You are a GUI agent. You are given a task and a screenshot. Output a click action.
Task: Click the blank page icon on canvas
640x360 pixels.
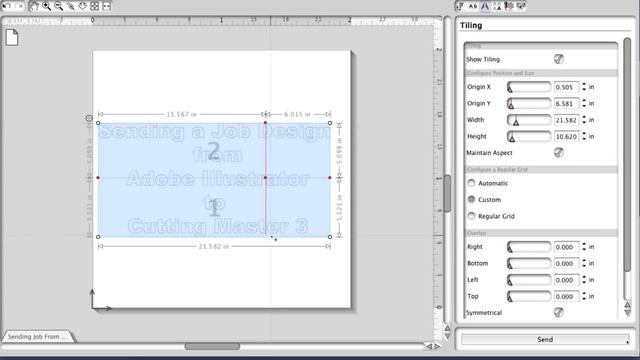pyautogui.click(x=12, y=37)
